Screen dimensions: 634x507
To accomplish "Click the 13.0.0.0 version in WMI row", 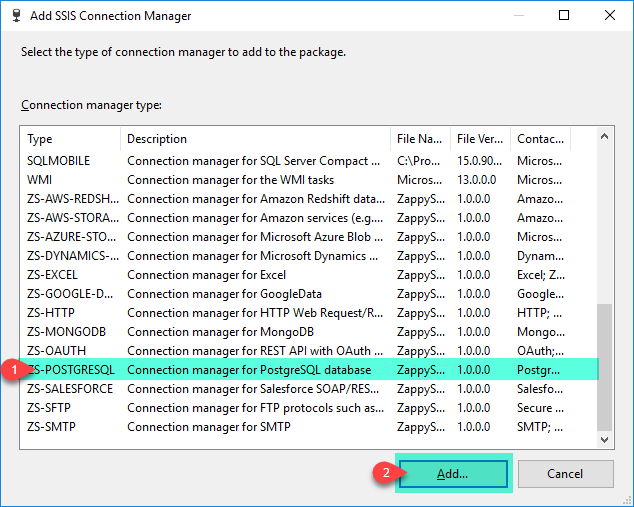I will (x=477, y=180).
